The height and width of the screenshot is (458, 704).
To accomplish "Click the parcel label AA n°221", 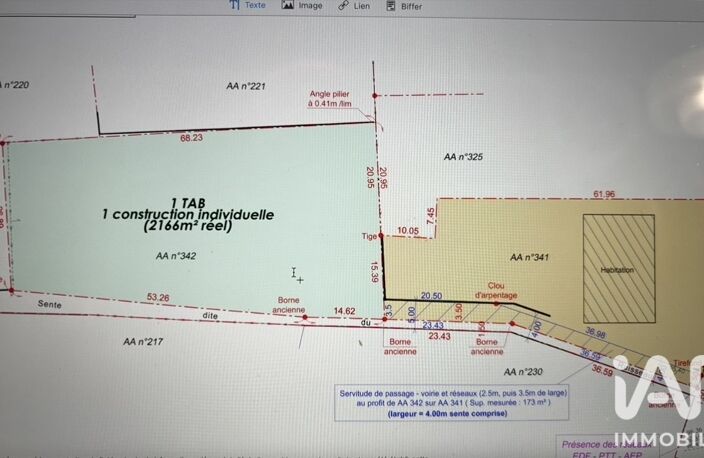I will [x=246, y=86].
